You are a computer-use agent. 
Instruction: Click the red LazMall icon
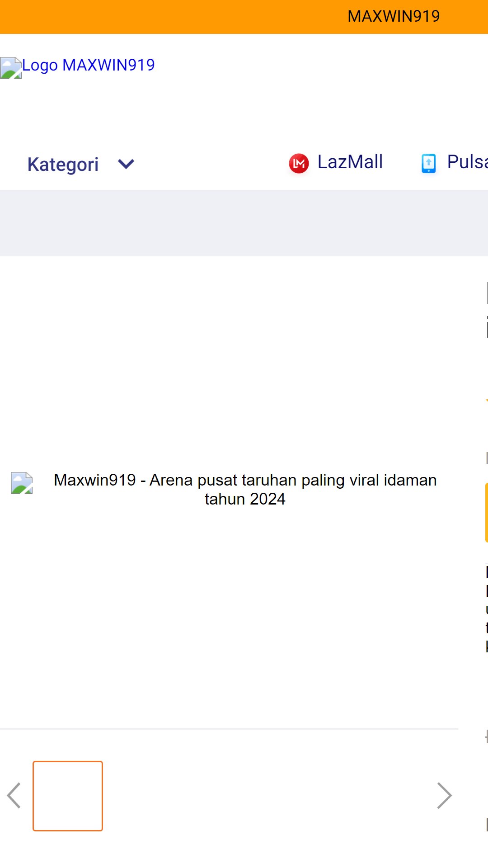299,163
